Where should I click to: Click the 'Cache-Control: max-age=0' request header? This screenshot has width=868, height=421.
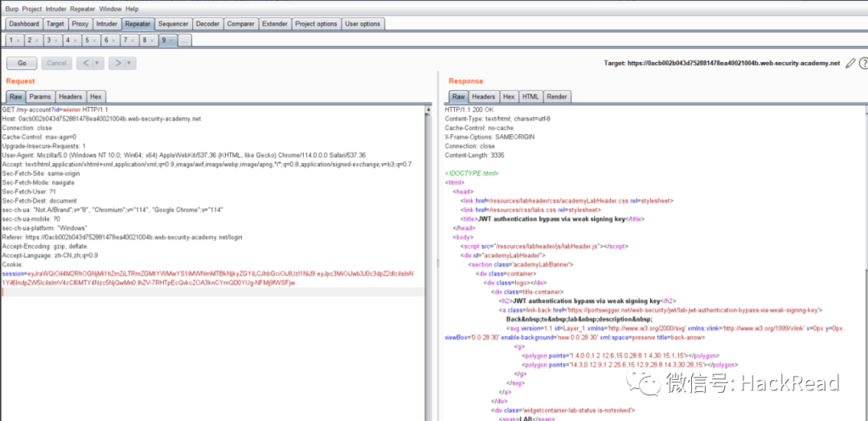[39, 137]
